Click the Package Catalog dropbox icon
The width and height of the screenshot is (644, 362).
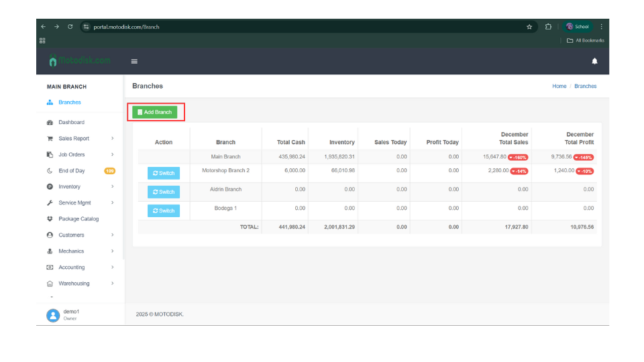(50, 219)
